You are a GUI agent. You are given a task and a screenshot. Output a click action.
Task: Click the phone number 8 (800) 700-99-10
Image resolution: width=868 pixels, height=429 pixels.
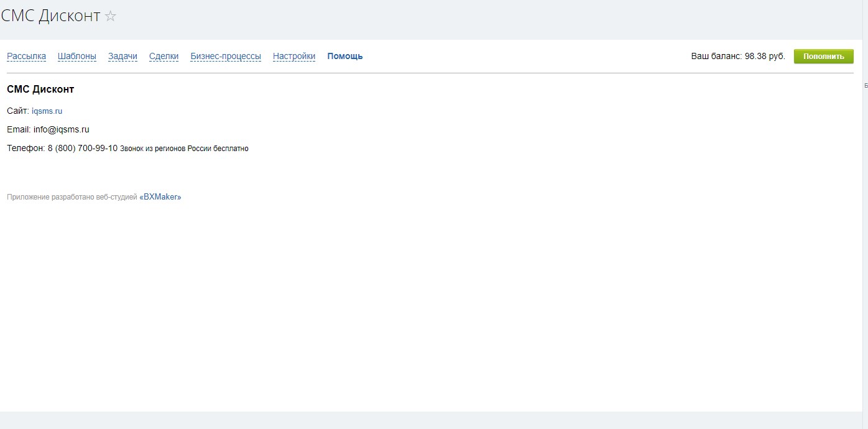83,149
